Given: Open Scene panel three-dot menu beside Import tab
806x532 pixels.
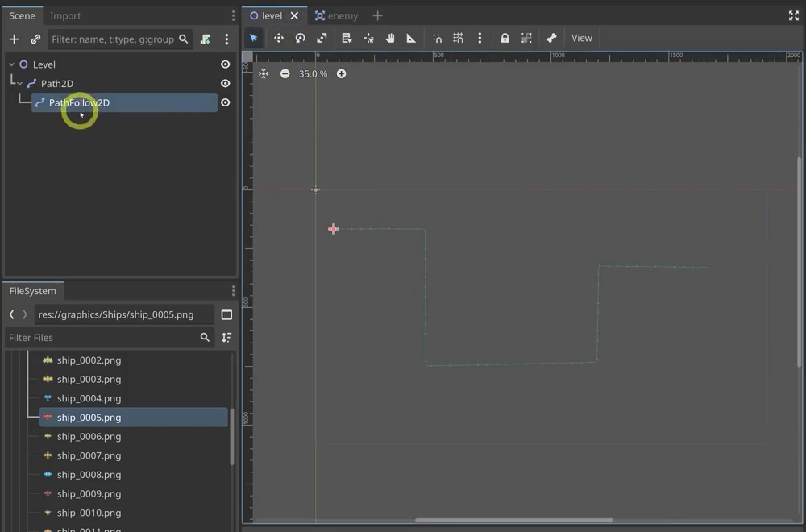Looking at the screenshot, I should tap(234, 16).
